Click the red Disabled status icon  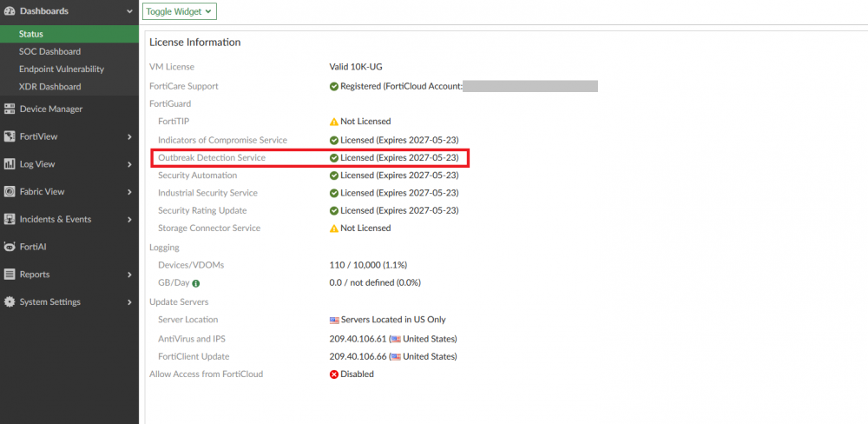[334, 374]
